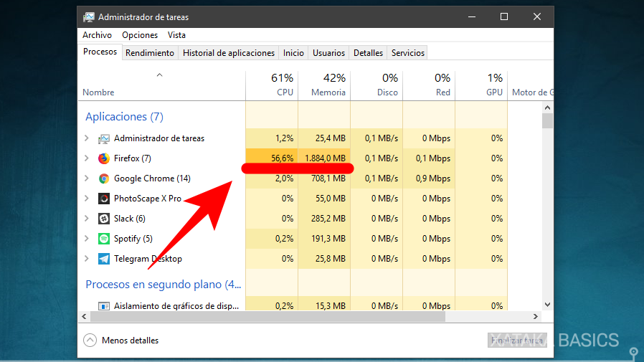Open the Archivo menu

pyautogui.click(x=97, y=35)
